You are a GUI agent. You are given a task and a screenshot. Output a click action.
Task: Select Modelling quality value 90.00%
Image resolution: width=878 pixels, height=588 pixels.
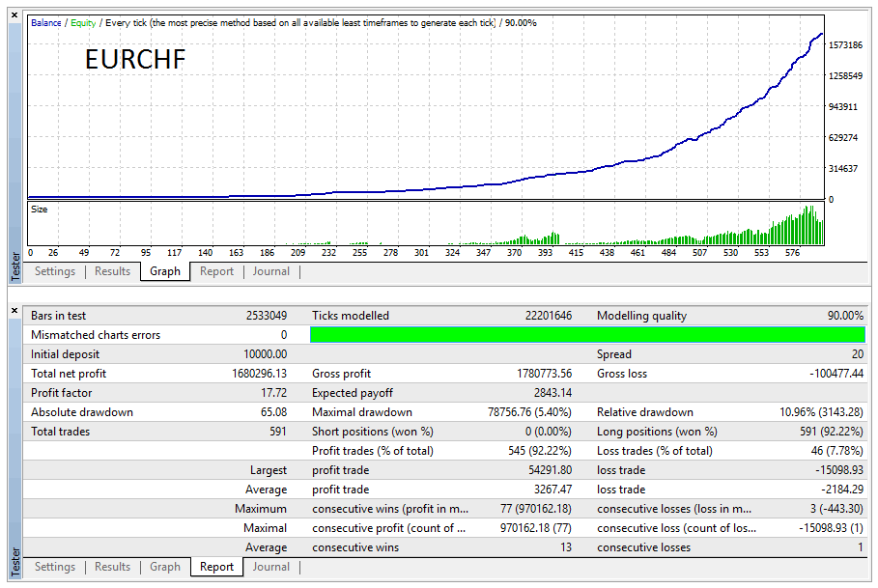tap(845, 316)
